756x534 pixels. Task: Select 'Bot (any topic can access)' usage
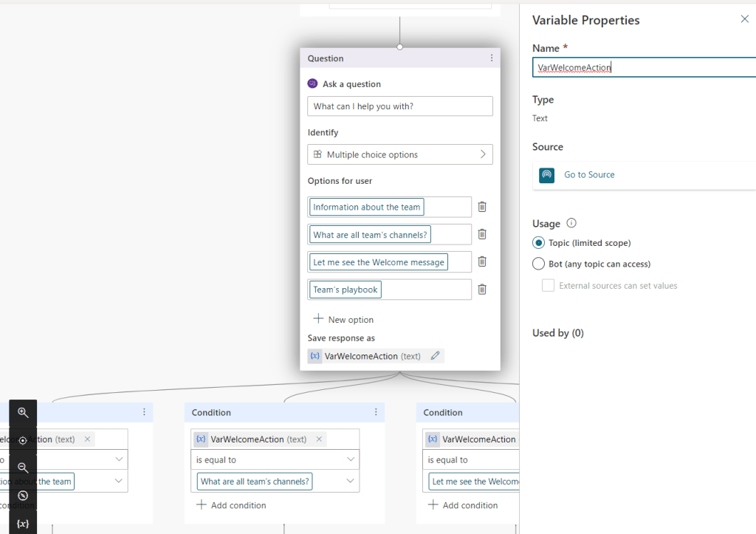coord(538,264)
